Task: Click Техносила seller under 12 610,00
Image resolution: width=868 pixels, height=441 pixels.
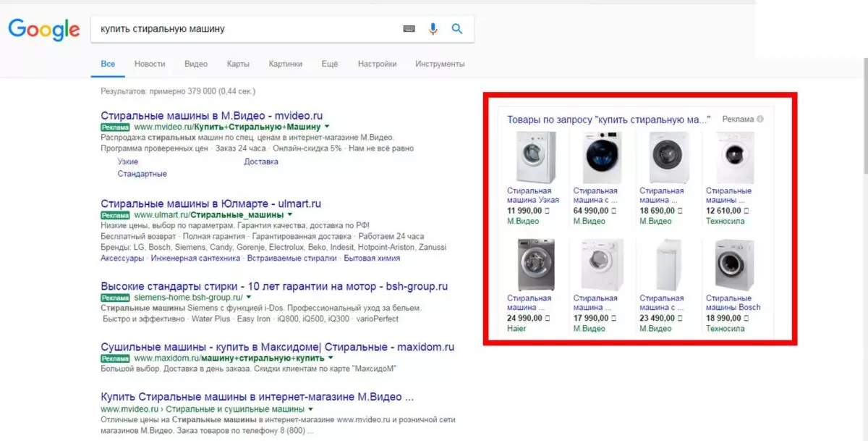Action: [x=725, y=221]
